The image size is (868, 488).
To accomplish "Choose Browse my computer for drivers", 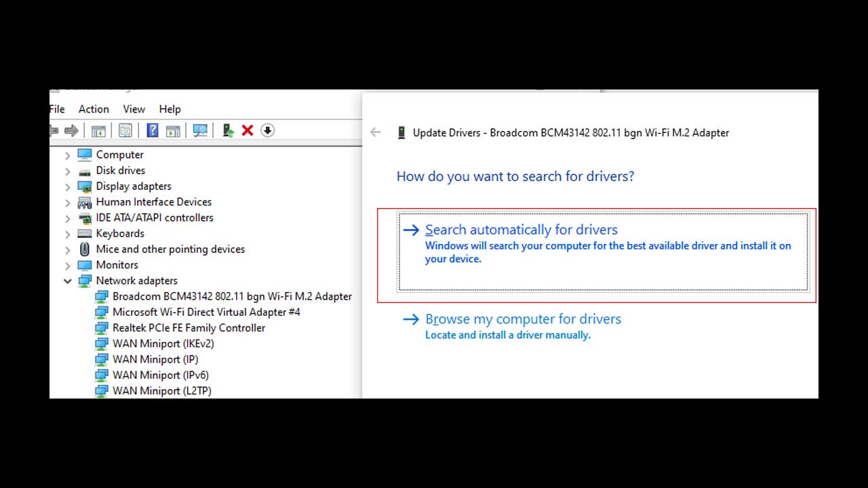I will (524, 319).
